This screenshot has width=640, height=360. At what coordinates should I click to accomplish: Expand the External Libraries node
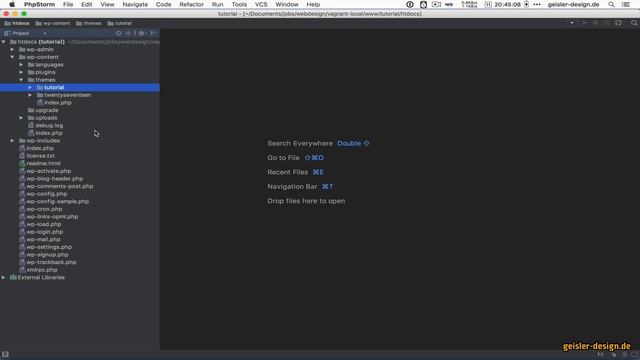pos(4,278)
